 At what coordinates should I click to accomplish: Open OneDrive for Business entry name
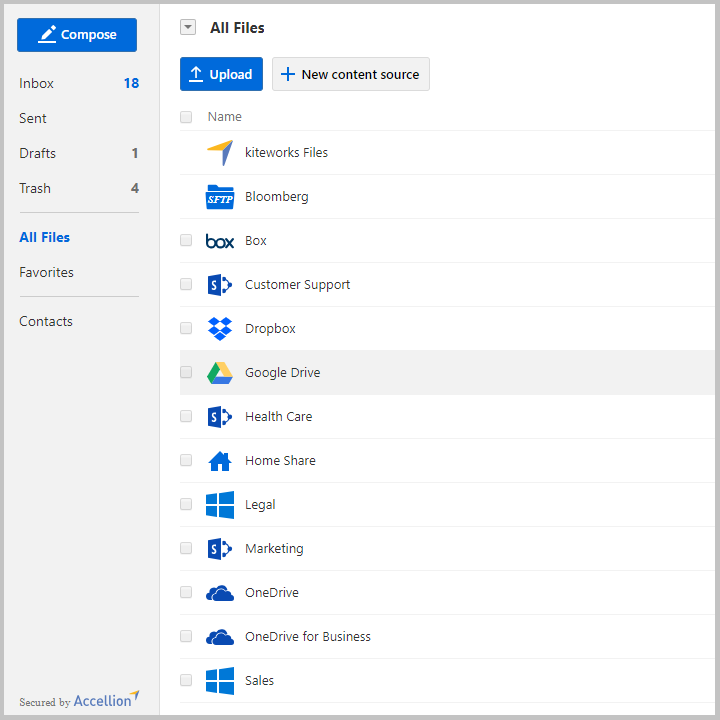point(308,637)
